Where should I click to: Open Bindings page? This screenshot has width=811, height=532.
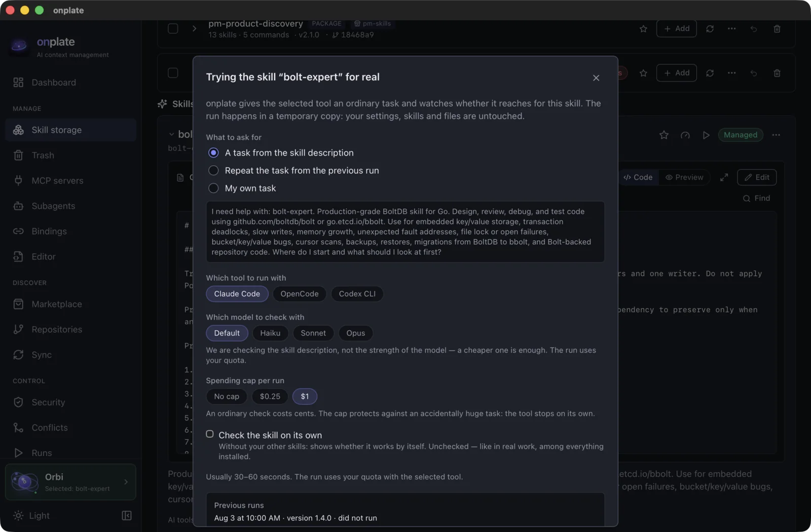(x=70, y=232)
